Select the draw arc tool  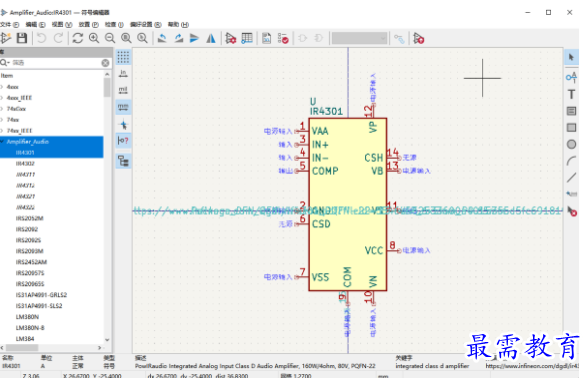click(571, 161)
